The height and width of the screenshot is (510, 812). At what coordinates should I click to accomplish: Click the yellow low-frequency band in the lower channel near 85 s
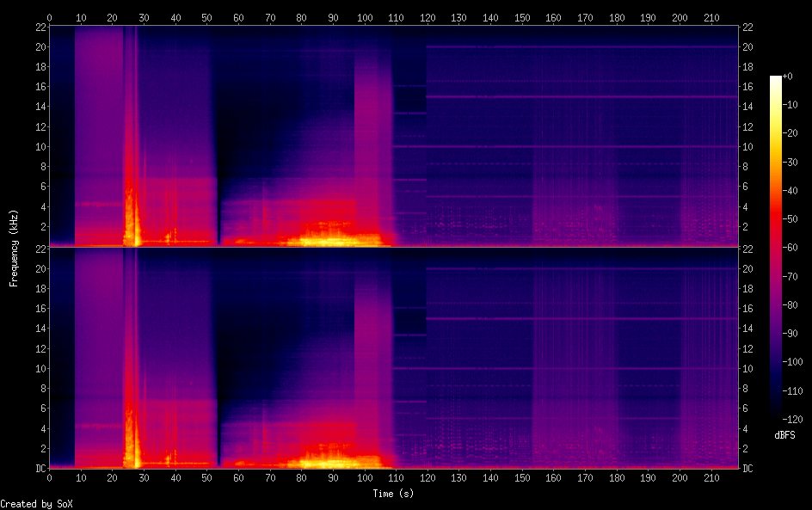(x=317, y=462)
